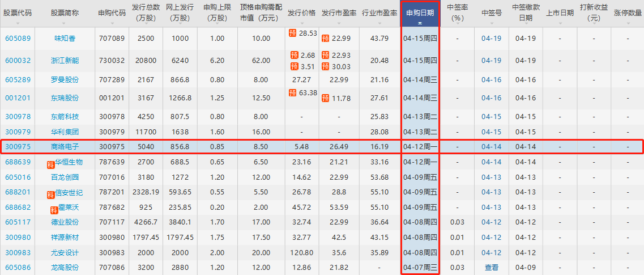Sort by 打新收益(元) header
The height and width of the screenshot is (275, 644).
click(x=594, y=13)
